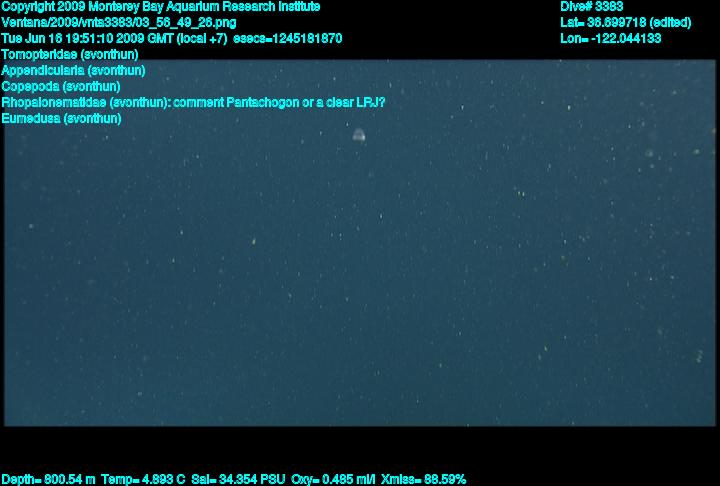Click the copyright text line
The height and width of the screenshot is (486, 720).
click(x=161, y=7)
